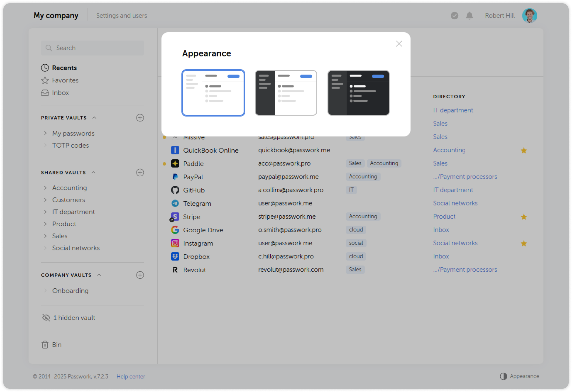Click the search magnifier icon
The image size is (572, 392).
49,48
